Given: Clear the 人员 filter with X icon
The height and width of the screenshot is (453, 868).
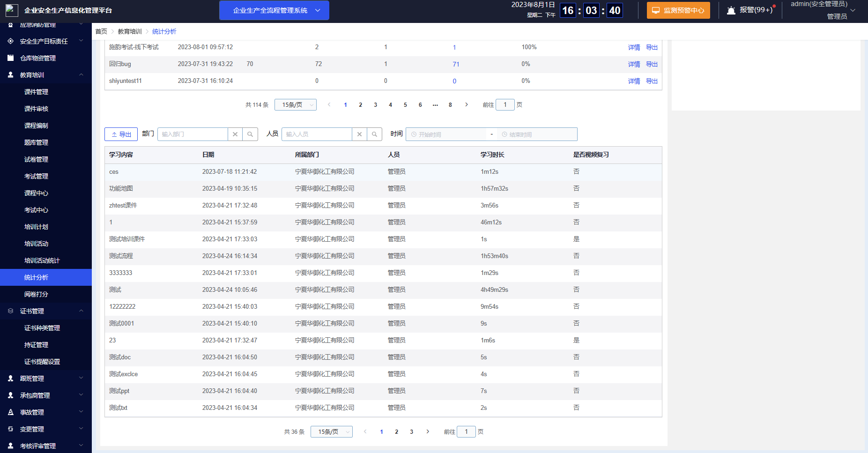Looking at the screenshot, I should click(x=359, y=134).
